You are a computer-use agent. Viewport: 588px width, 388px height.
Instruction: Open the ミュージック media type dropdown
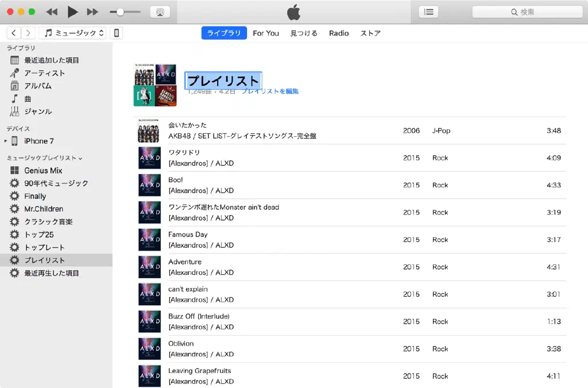(x=72, y=33)
